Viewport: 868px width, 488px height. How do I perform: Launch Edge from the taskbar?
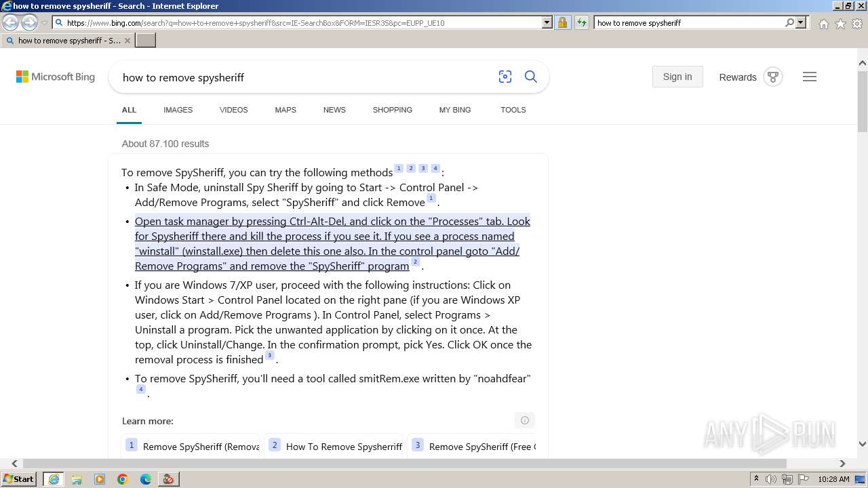tap(146, 479)
